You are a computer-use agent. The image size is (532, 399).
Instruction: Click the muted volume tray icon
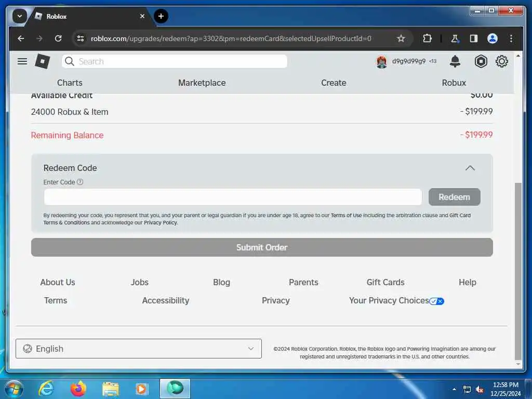[x=480, y=390]
